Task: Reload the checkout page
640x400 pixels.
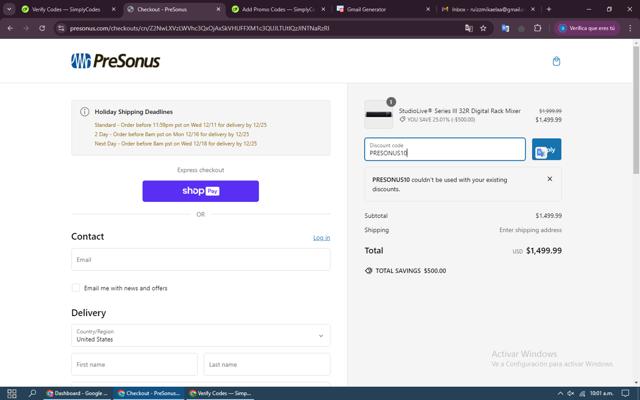Action: [x=42, y=28]
